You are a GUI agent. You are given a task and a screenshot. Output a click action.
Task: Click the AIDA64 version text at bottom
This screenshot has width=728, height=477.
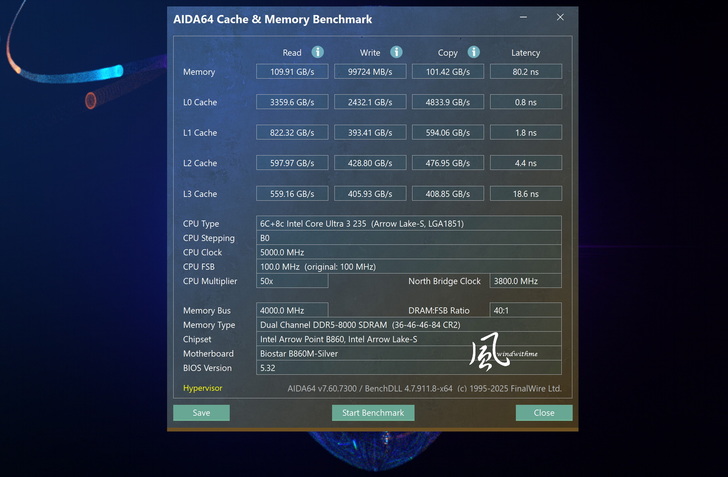tap(424, 388)
